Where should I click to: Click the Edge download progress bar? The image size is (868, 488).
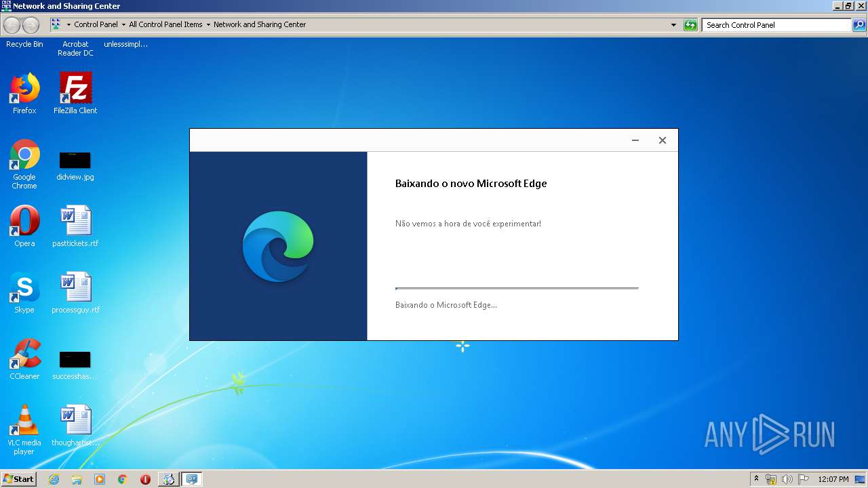[517, 288]
